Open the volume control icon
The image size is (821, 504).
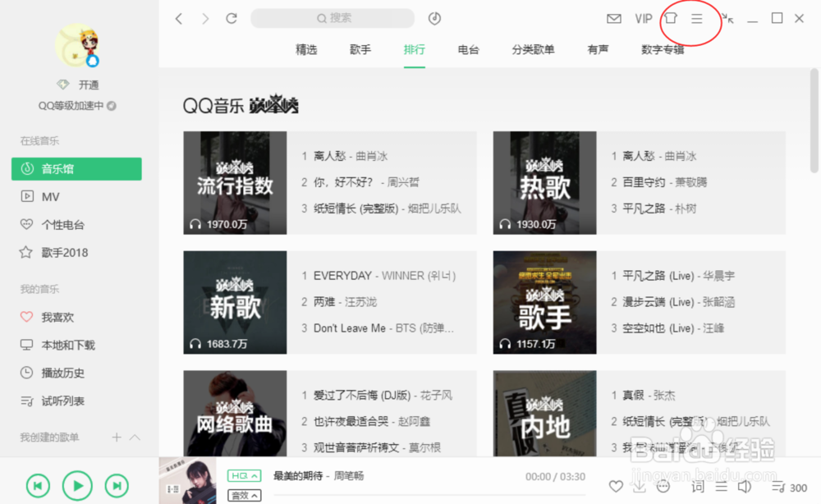point(746,486)
